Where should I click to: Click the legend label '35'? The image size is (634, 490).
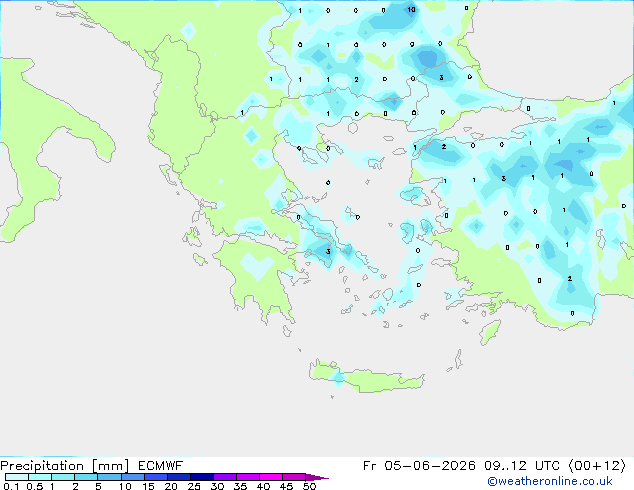[240, 486]
